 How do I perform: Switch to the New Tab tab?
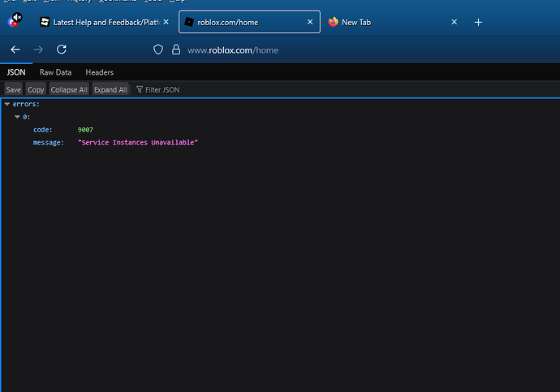point(393,22)
